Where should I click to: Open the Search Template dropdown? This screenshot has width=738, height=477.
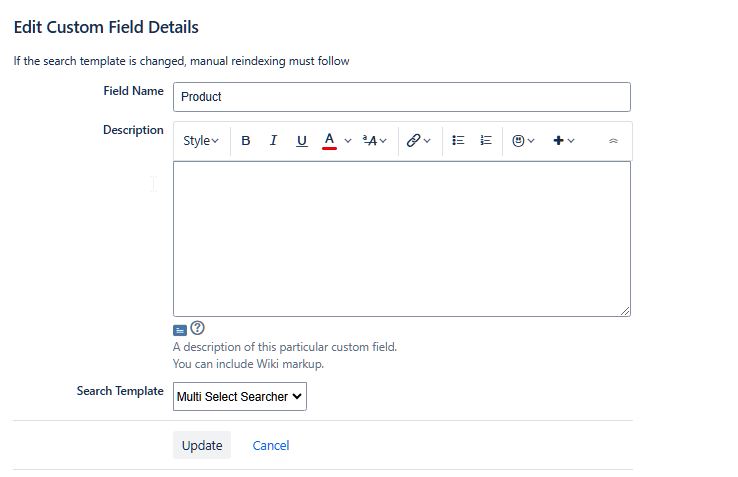(x=240, y=396)
